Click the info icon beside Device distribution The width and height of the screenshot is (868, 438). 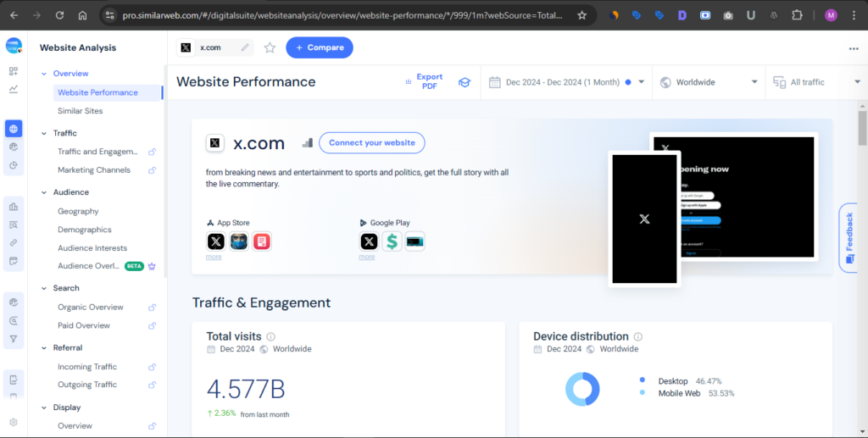coord(637,336)
